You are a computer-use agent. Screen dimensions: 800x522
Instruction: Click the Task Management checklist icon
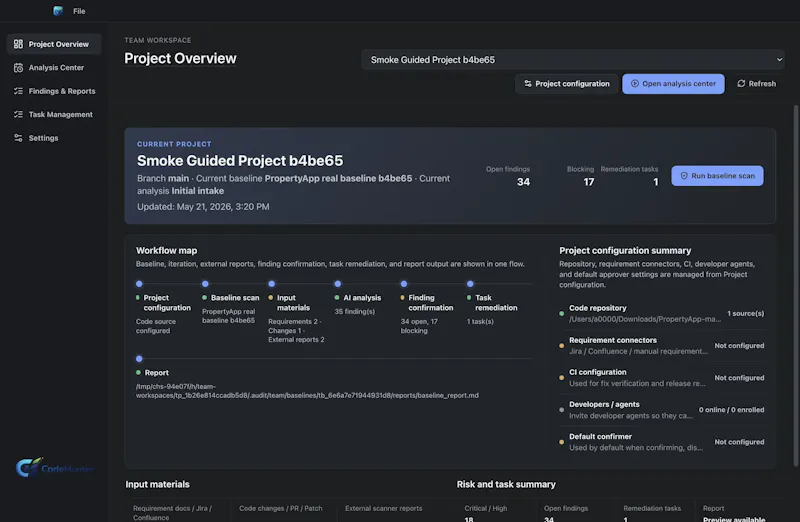[18, 114]
